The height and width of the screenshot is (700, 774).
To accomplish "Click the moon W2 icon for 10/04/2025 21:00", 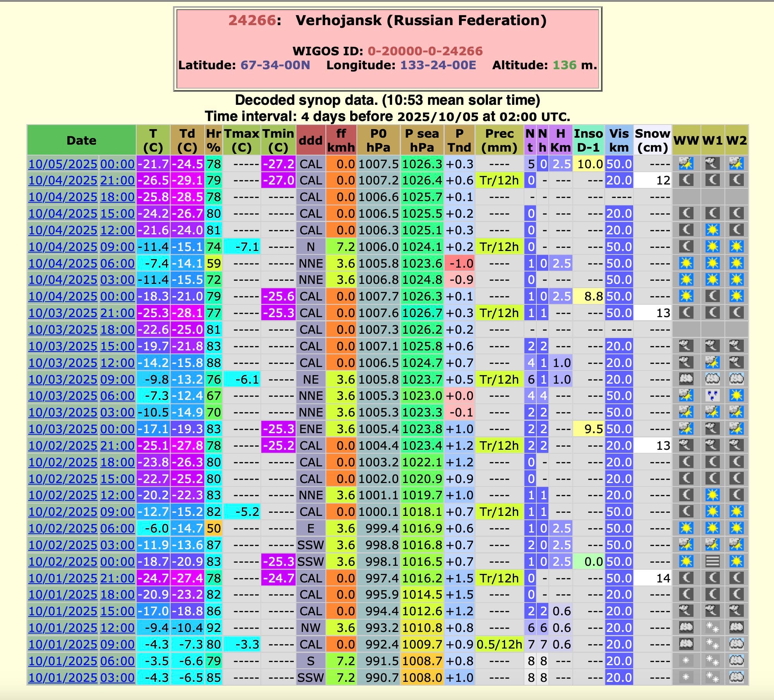I will click(736, 180).
